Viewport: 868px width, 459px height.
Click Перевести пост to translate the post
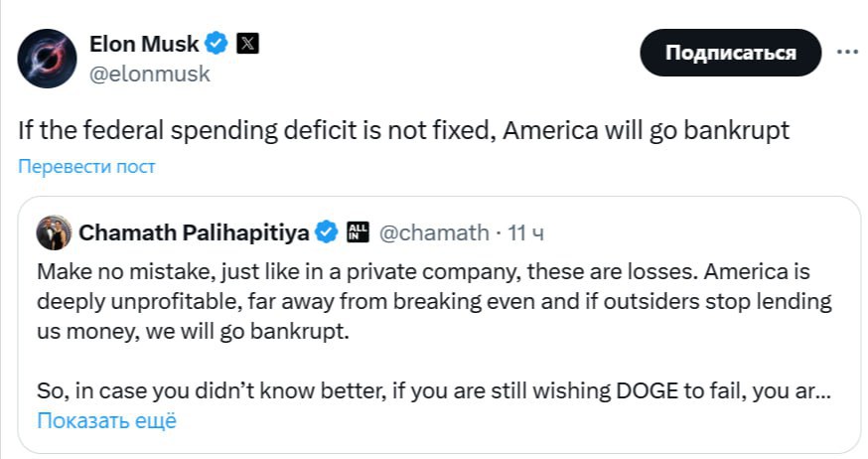click(86, 166)
